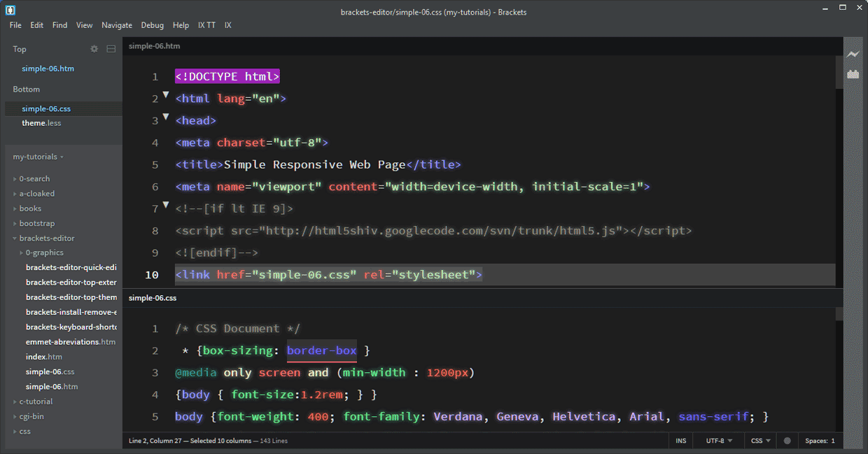
Task: Click the simple-06.htm top pane header
Action: (154, 45)
